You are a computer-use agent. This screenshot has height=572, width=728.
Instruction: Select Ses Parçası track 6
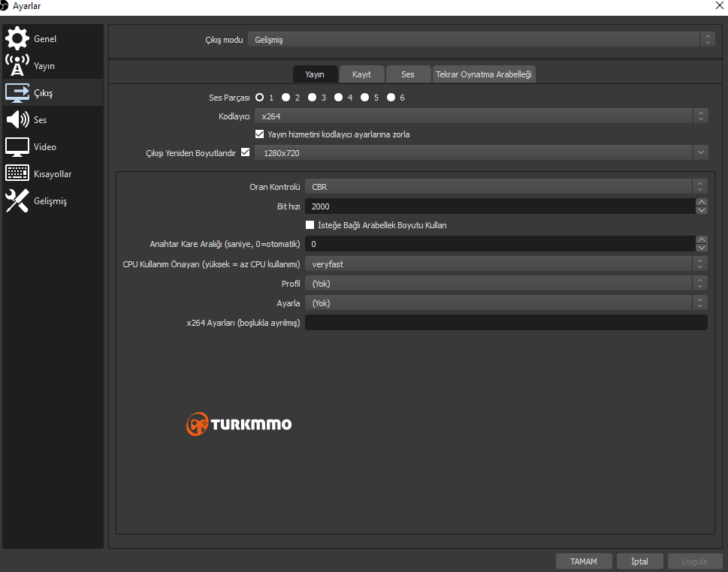(x=391, y=98)
